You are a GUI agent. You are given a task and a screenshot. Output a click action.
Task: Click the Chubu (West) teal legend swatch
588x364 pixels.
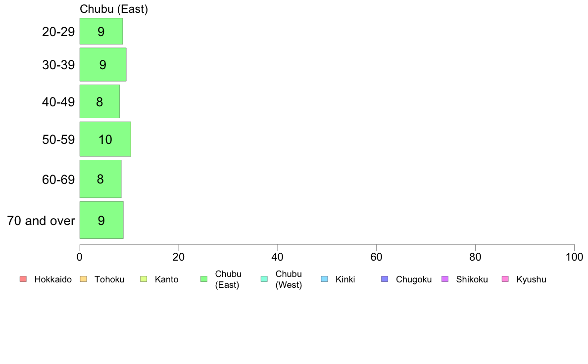tap(264, 279)
